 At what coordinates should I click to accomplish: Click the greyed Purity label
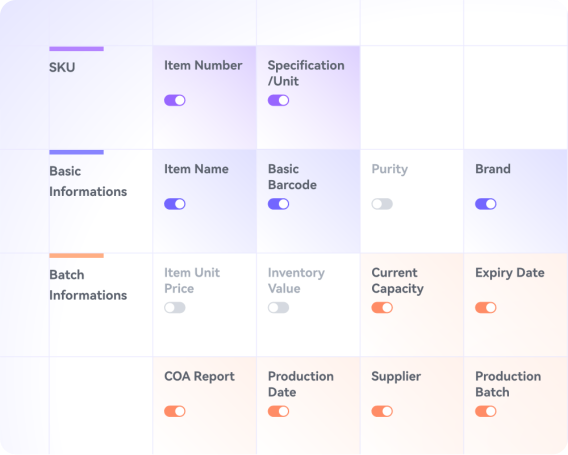click(390, 169)
